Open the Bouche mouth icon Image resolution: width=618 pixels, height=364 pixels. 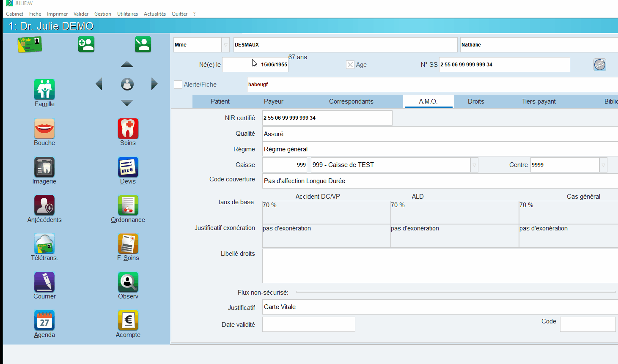point(44,129)
